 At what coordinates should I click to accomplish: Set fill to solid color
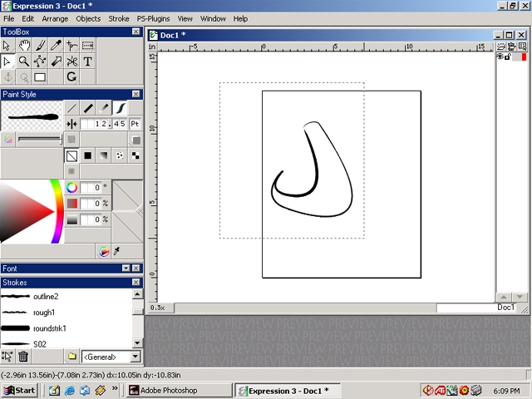pos(88,155)
